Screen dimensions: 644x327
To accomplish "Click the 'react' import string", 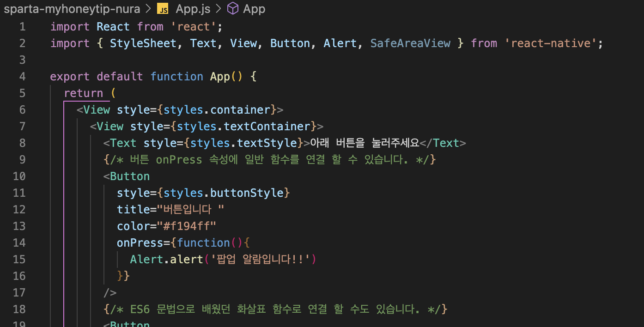I will 194,27.
